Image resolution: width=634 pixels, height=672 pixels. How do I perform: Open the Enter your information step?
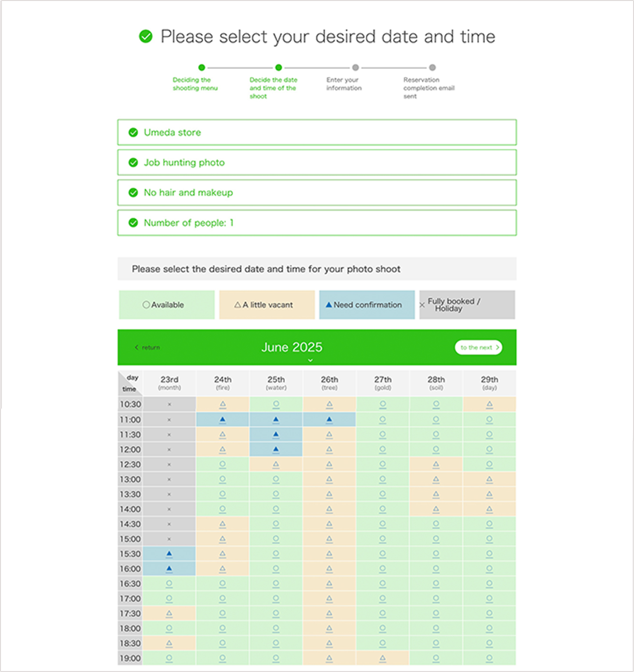pos(355,68)
